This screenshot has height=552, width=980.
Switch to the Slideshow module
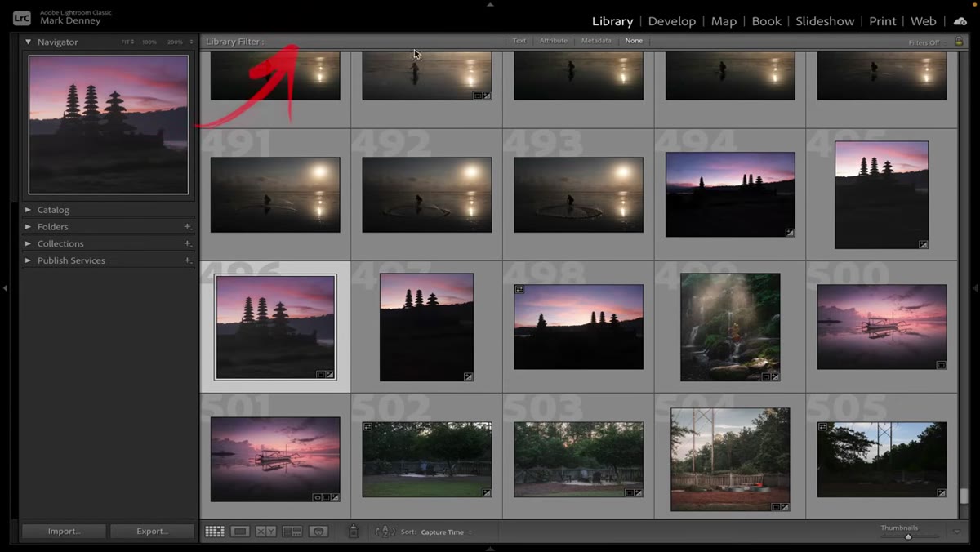click(x=825, y=21)
